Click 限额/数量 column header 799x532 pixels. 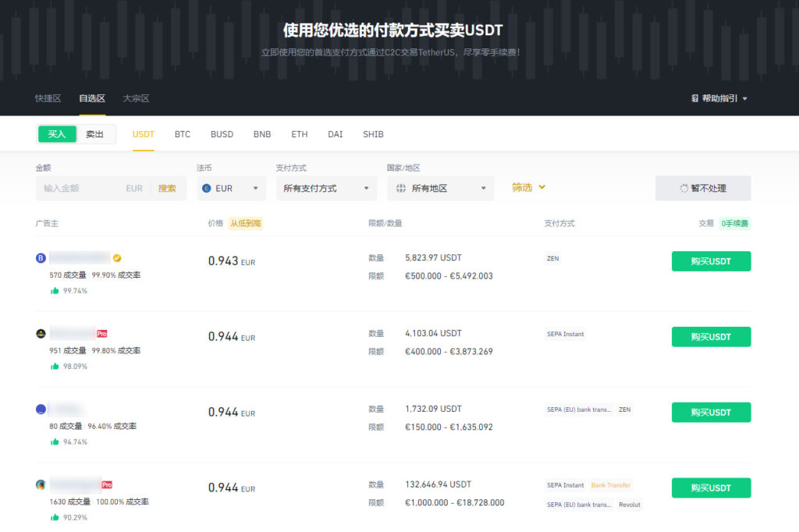385,223
